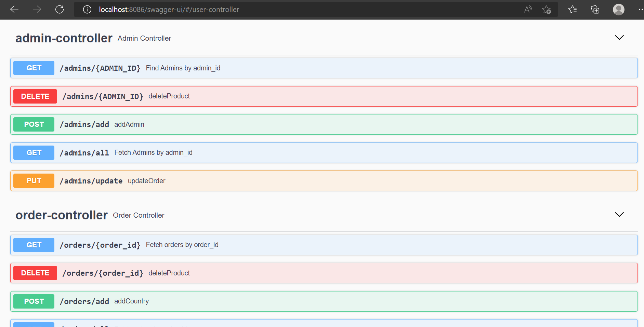Image resolution: width=644 pixels, height=327 pixels.
Task: Click the admin-controller heading
Action: pos(64,38)
